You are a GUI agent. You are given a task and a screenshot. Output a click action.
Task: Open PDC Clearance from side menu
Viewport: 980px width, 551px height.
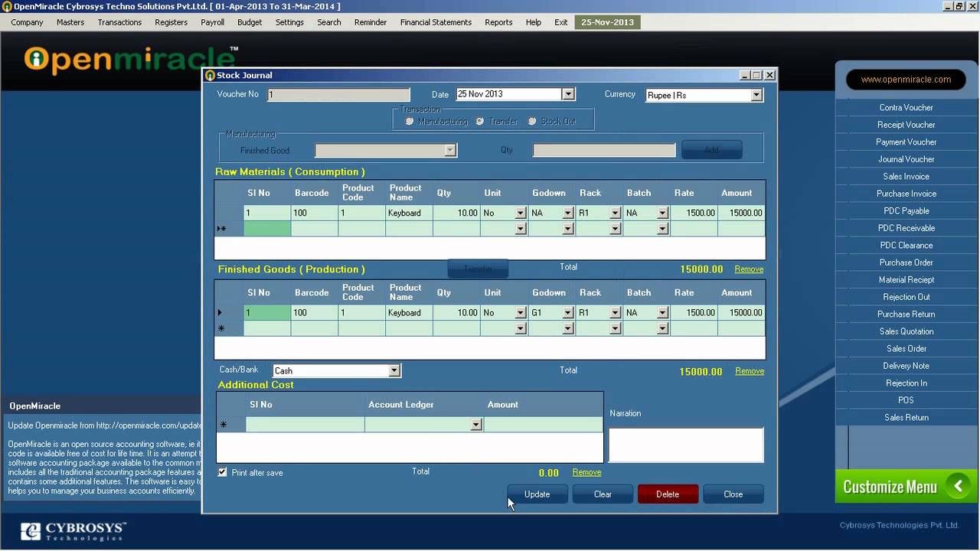(906, 246)
